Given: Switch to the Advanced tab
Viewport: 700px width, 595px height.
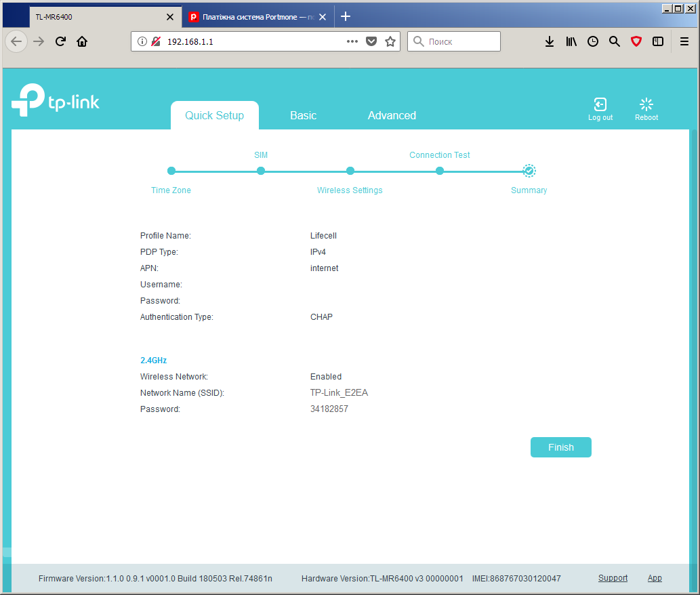Looking at the screenshot, I should 392,116.
